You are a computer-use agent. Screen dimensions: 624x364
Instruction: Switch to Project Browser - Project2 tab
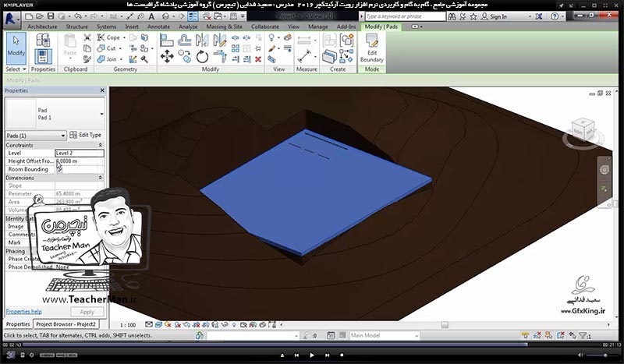point(66,324)
